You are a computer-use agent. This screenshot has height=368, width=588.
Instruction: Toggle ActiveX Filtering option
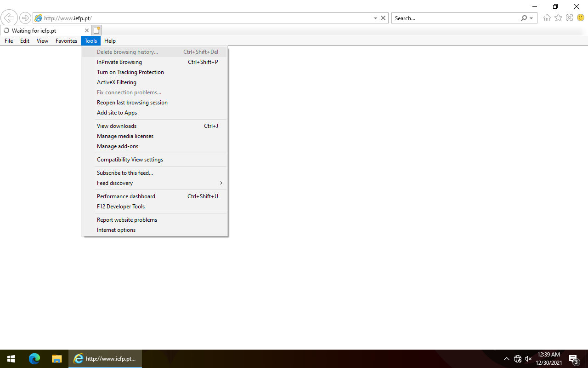pyautogui.click(x=117, y=82)
